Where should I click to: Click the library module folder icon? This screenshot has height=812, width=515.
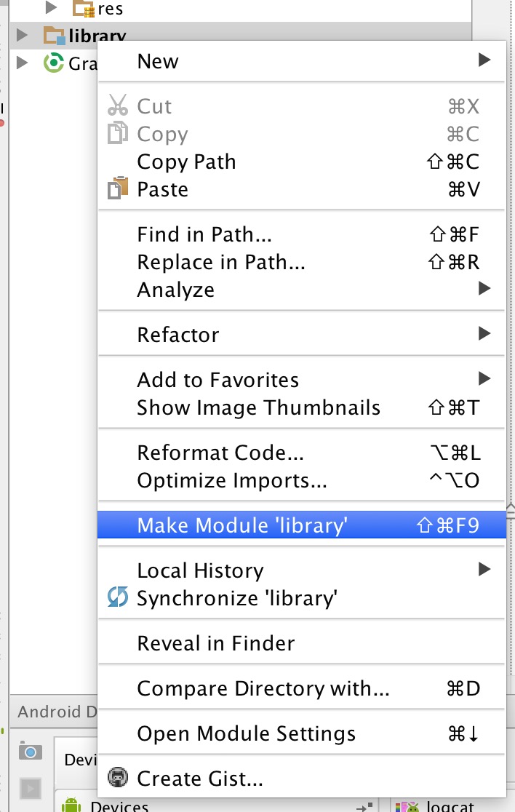54,36
